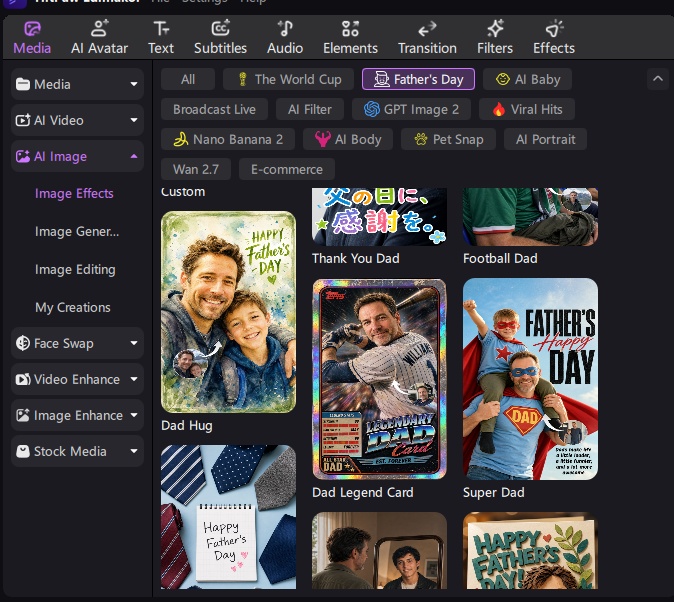Collapse the category tags with chevron
Image resolution: width=674 pixels, height=602 pixels.
[658, 79]
